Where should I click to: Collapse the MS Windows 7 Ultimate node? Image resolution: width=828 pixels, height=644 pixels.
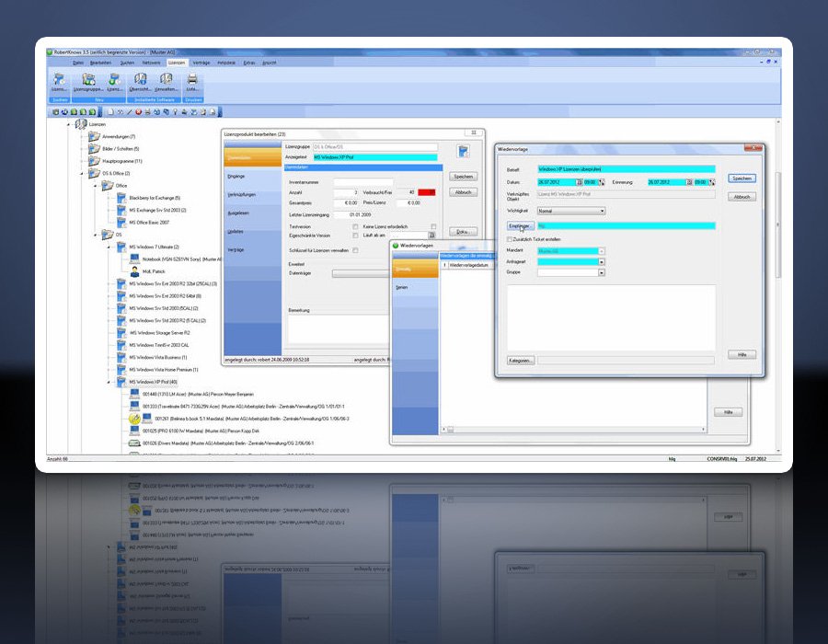pos(109,247)
